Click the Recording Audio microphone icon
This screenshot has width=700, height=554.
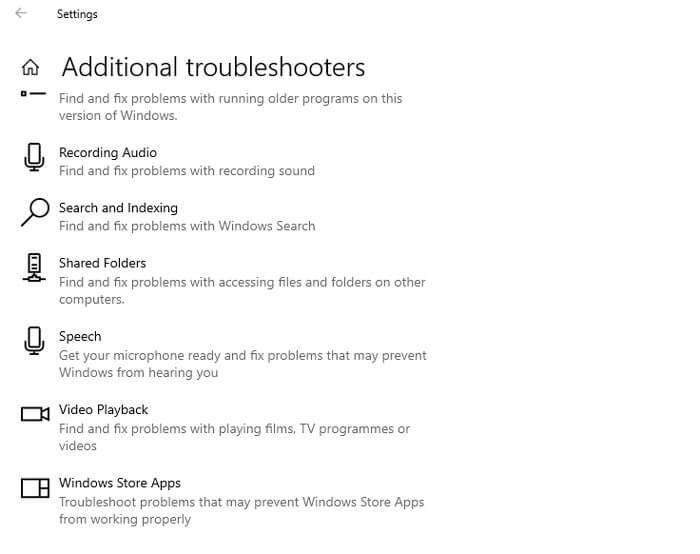[34, 157]
